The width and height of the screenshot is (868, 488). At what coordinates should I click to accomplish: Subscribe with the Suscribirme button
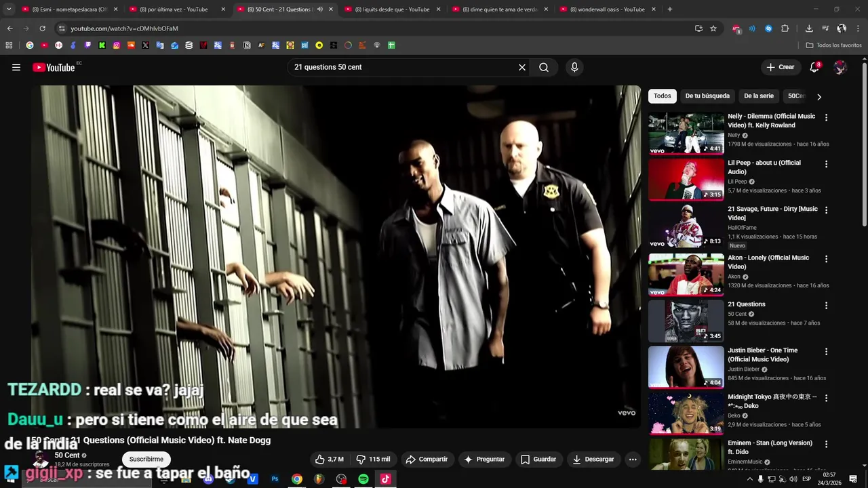pos(146,460)
